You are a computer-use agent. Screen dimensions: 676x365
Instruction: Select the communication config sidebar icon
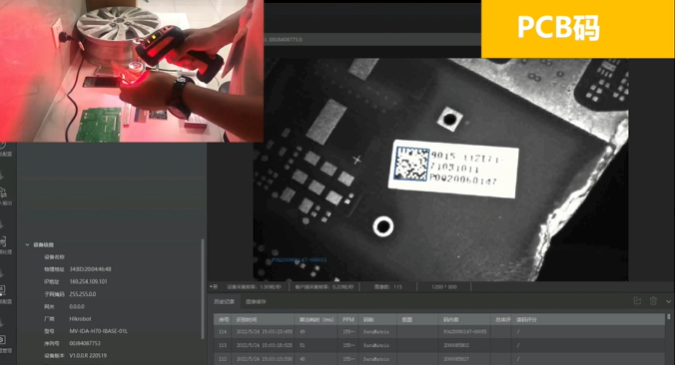click(x=3, y=293)
